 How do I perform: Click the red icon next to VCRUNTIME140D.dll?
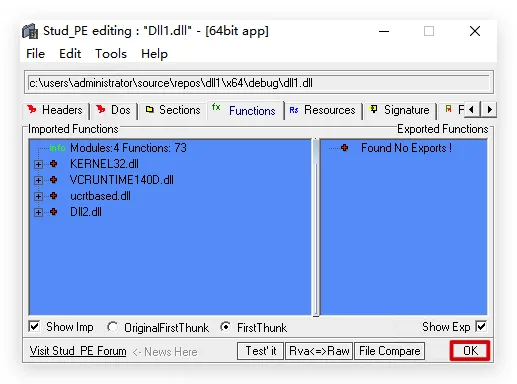pos(53,180)
